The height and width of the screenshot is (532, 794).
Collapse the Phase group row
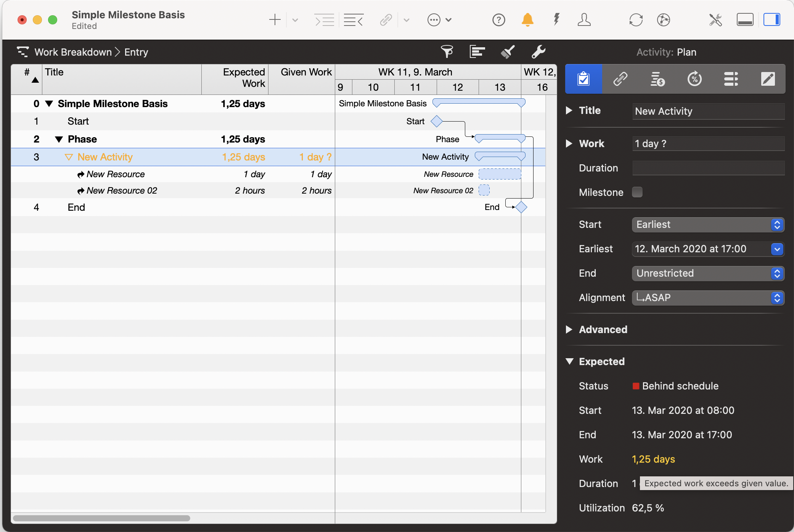point(59,139)
